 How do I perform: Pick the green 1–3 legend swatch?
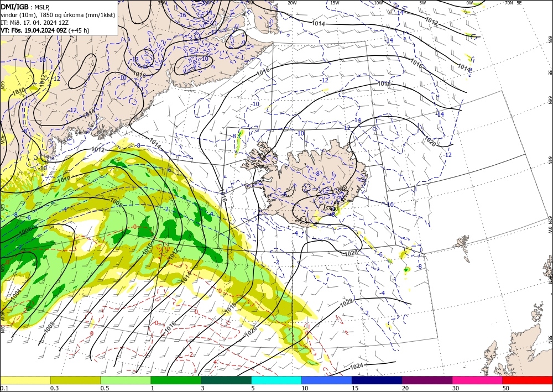(176, 380)
